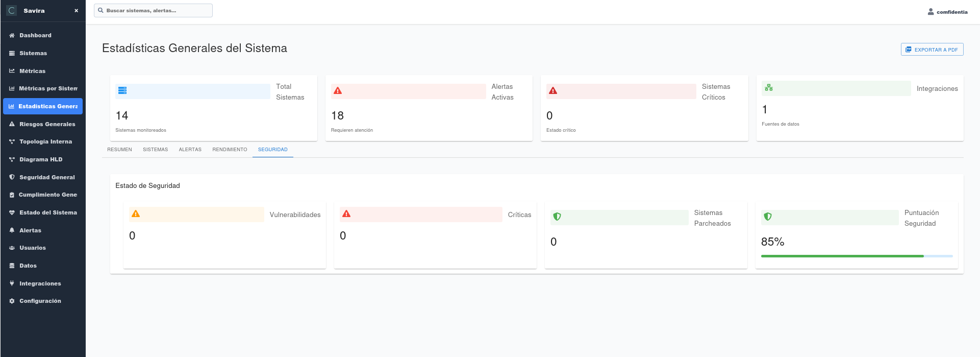Click the Datos database icon
980x357 pixels.
pyautogui.click(x=12, y=266)
